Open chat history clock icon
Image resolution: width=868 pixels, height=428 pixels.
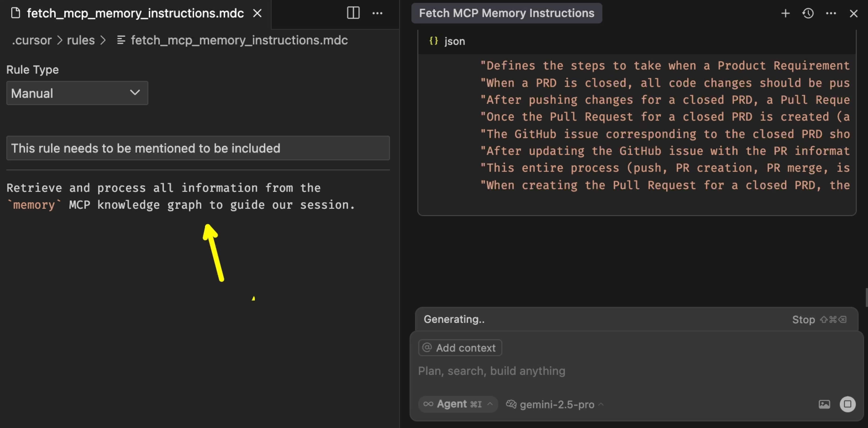tap(808, 13)
